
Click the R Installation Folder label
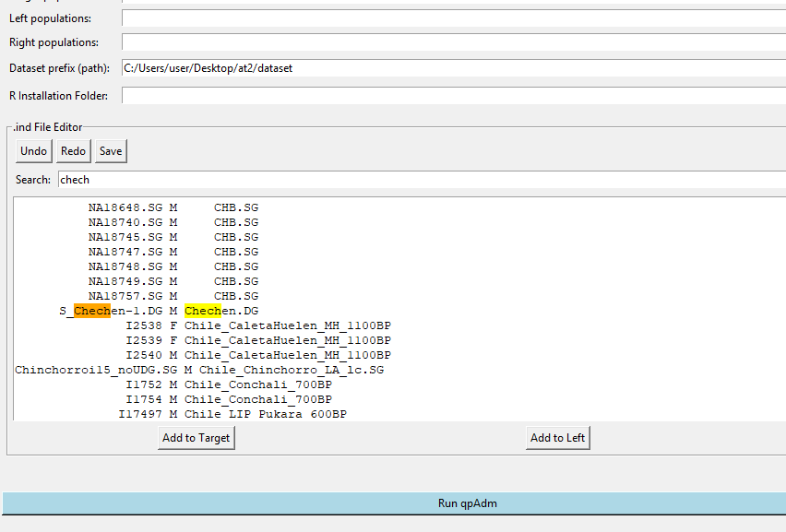(x=58, y=96)
